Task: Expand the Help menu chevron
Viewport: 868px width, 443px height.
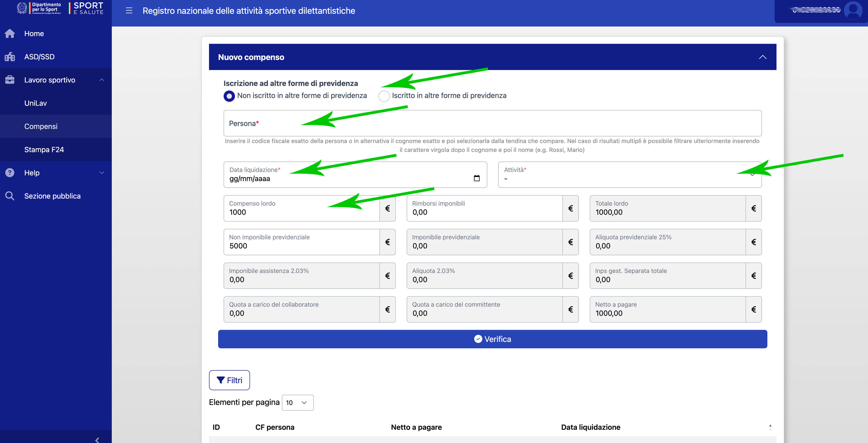Action: pos(102,173)
